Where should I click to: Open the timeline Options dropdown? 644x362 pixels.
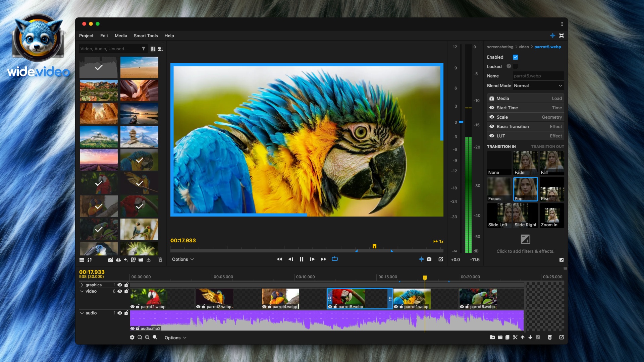click(x=175, y=338)
